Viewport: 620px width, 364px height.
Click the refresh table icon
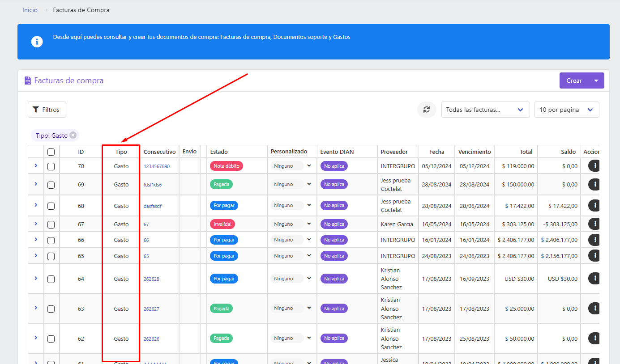(x=427, y=110)
